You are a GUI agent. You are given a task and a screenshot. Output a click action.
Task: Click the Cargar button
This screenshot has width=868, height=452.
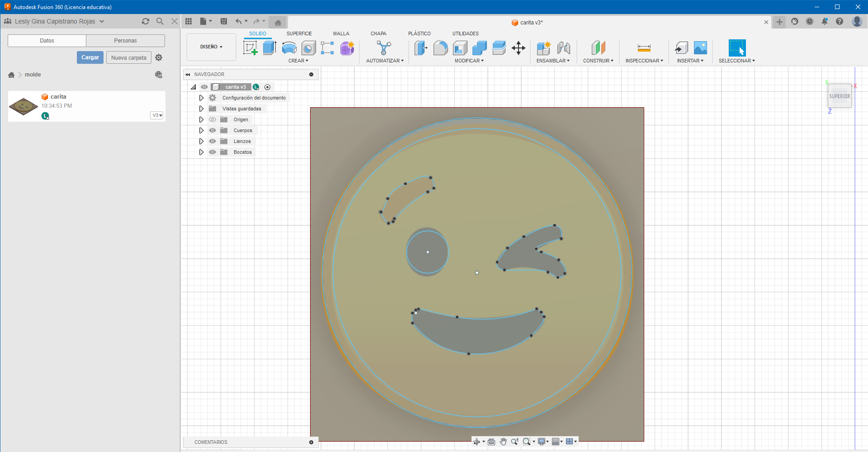pyautogui.click(x=90, y=57)
